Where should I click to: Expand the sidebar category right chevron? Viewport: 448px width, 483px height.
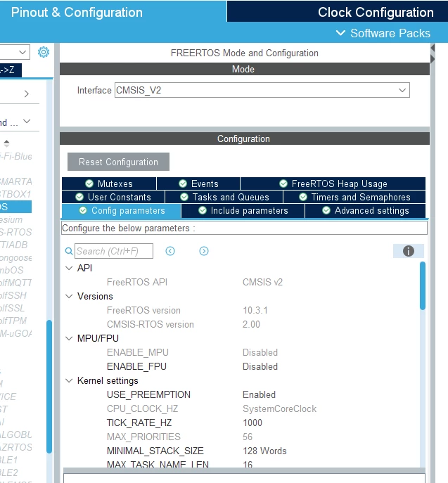tap(27, 94)
